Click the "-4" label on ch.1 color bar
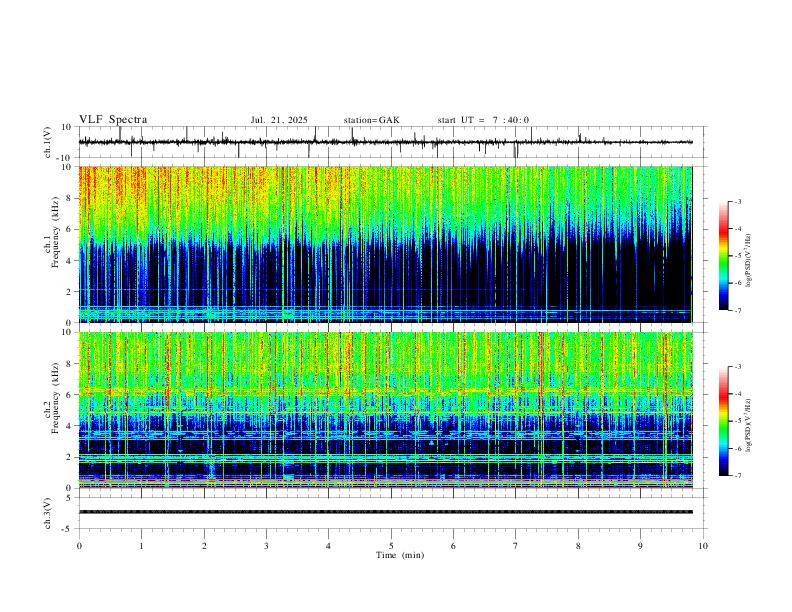The image size is (792, 612). (x=737, y=229)
